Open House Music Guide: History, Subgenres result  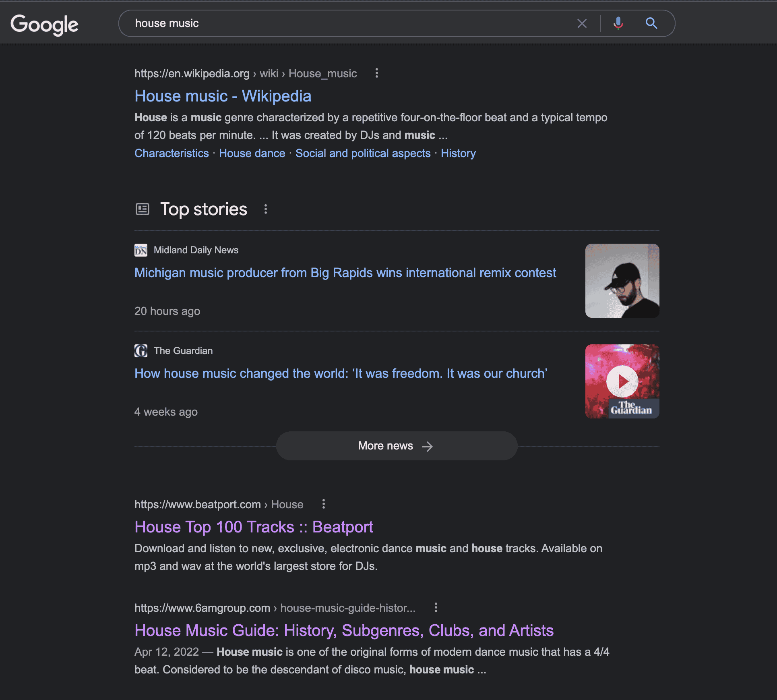(344, 630)
